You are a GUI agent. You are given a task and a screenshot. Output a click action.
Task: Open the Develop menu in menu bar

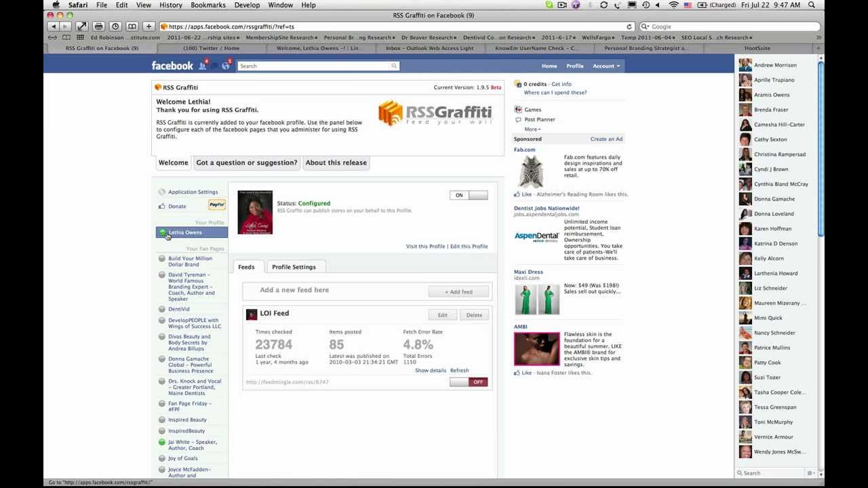point(247,5)
